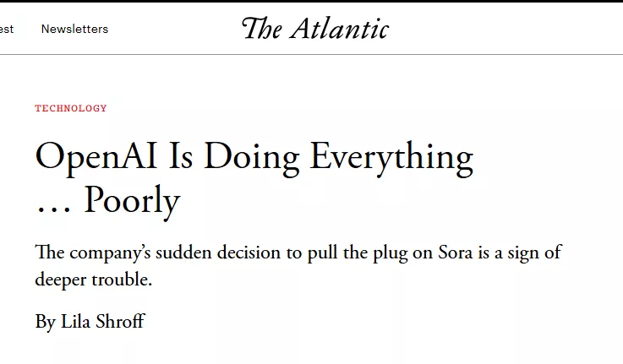This screenshot has width=623, height=364.
Task: Click the word 'OpenAI' in the headline
Action: (96, 158)
